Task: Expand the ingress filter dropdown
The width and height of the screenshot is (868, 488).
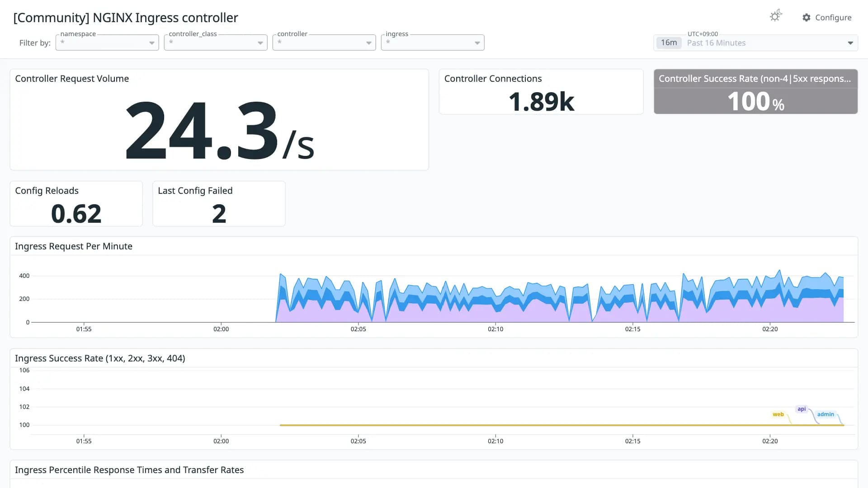Action: point(477,43)
